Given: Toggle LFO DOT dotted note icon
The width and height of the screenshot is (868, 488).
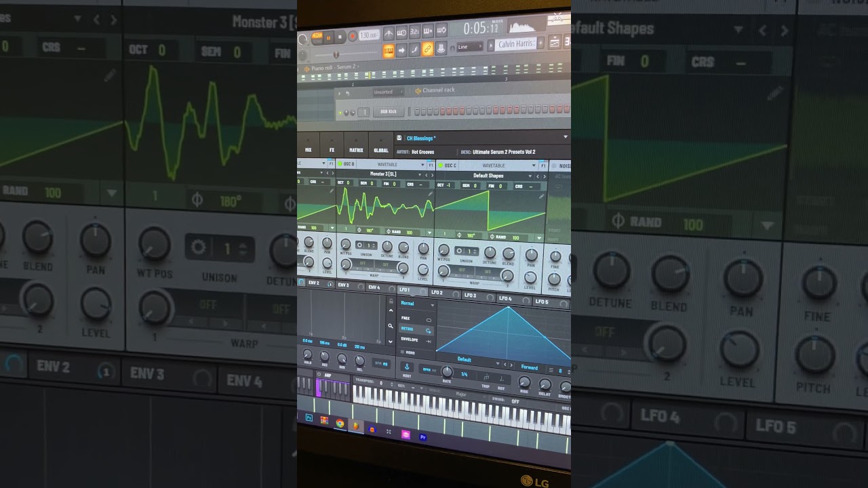Looking at the screenshot, I should click(501, 379).
